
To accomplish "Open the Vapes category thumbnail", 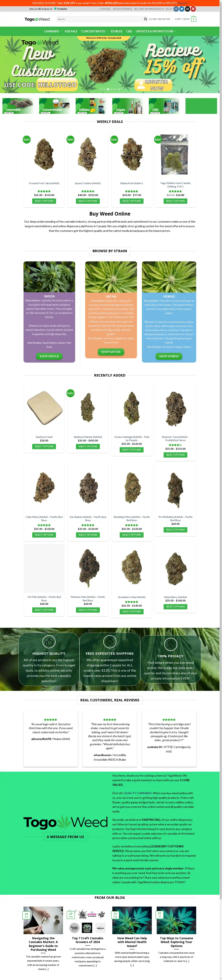I will pyautogui.click(x=128, y=106).
